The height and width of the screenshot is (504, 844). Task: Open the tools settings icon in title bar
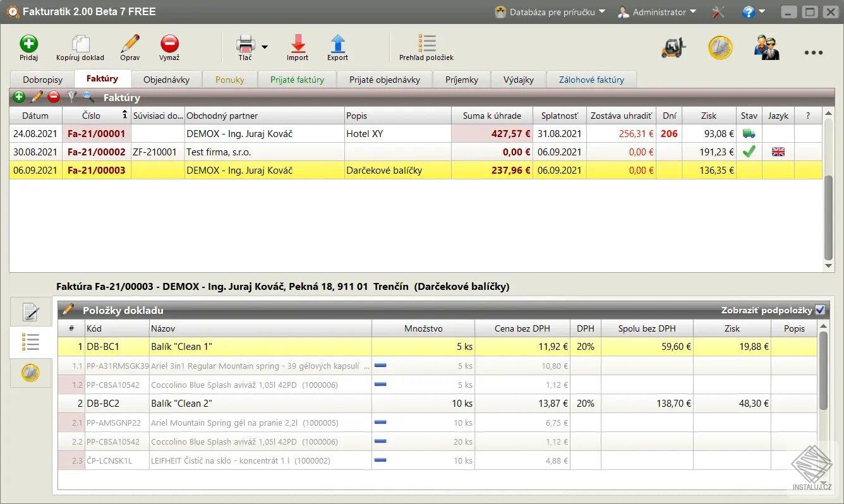718,12
